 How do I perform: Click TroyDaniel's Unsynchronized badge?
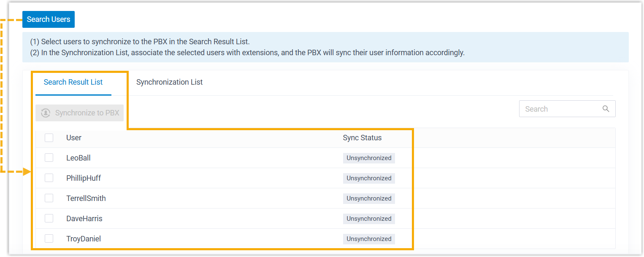pyautogui.click(x=369, y=239)
